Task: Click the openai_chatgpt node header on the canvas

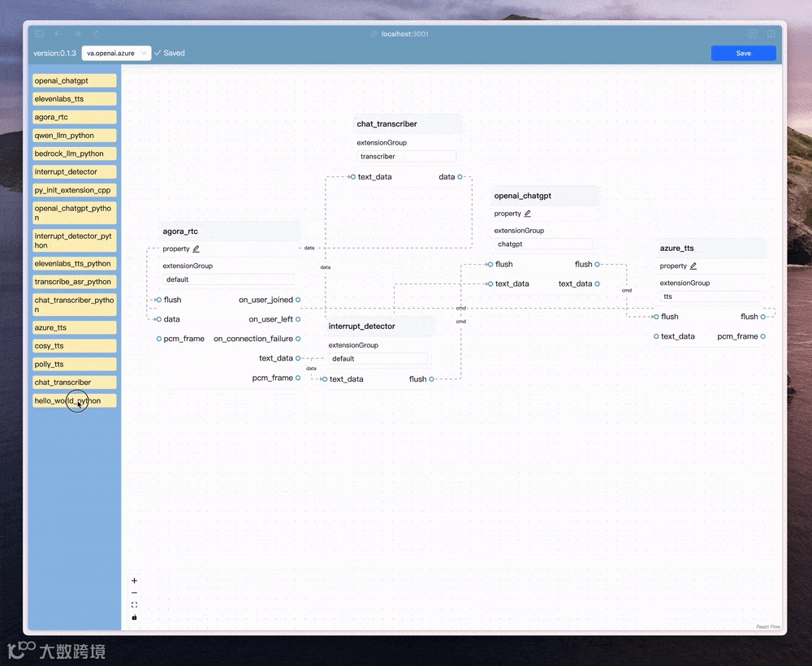Action: click(x=545, y=196)
